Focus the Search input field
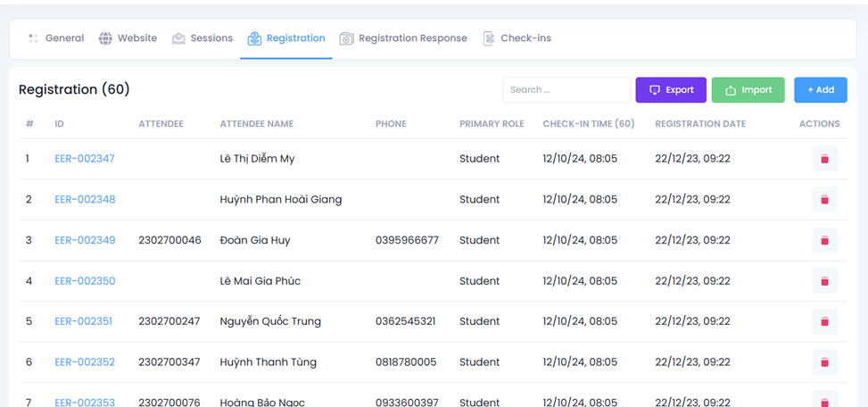The image size is (868, 407). pos(566,90)
